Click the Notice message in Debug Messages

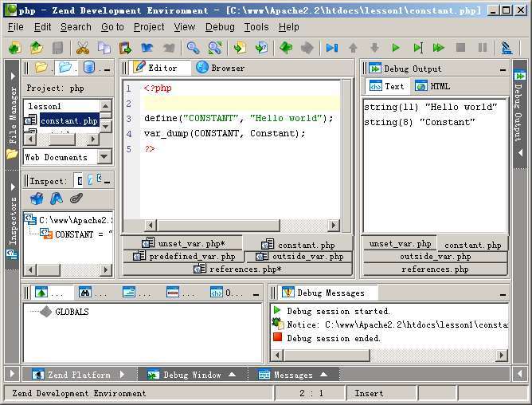(x=390, y=324)
